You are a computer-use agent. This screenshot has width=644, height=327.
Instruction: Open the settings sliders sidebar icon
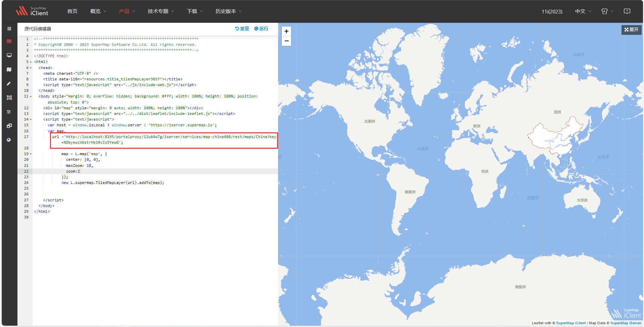[9, 112]
